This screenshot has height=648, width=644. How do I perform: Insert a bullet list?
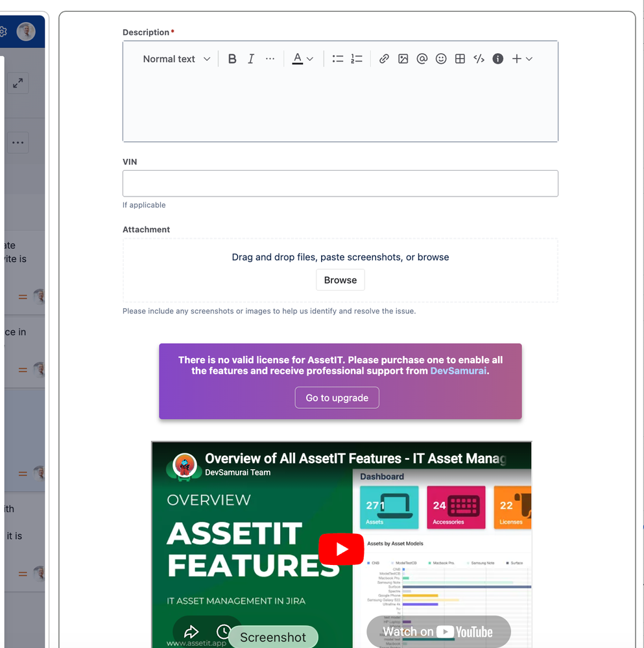[x=337, y=58]
